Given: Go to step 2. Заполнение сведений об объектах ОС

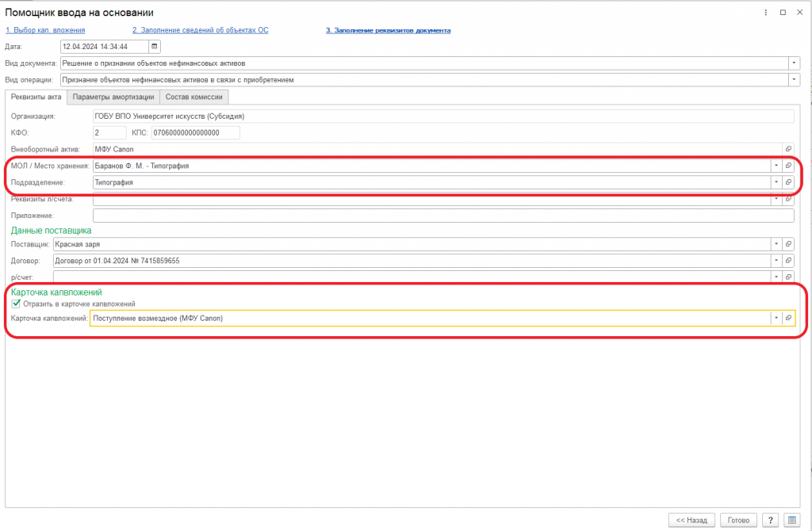Looking at the screenshot, I should [201, 30].
